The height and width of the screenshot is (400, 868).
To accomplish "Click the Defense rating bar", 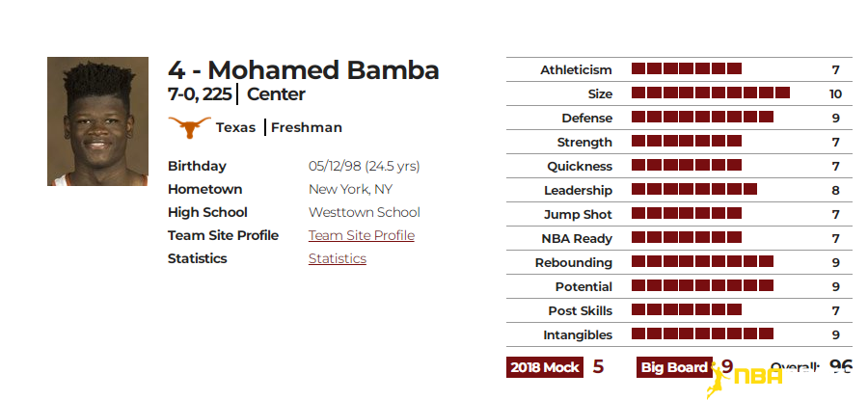I will [x=702, y=117].
